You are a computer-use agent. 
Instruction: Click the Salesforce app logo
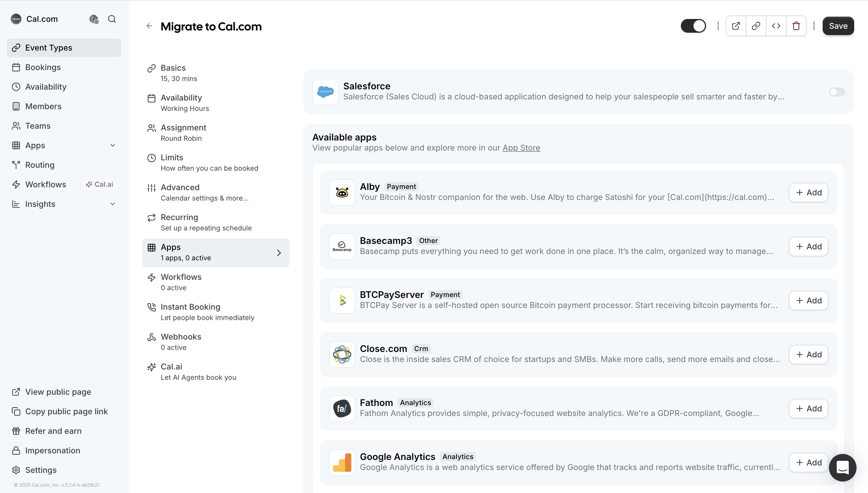[x=325, y=92]
